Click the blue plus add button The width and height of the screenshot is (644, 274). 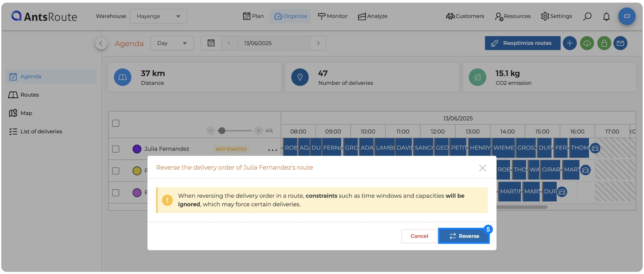tap(570, 43)
